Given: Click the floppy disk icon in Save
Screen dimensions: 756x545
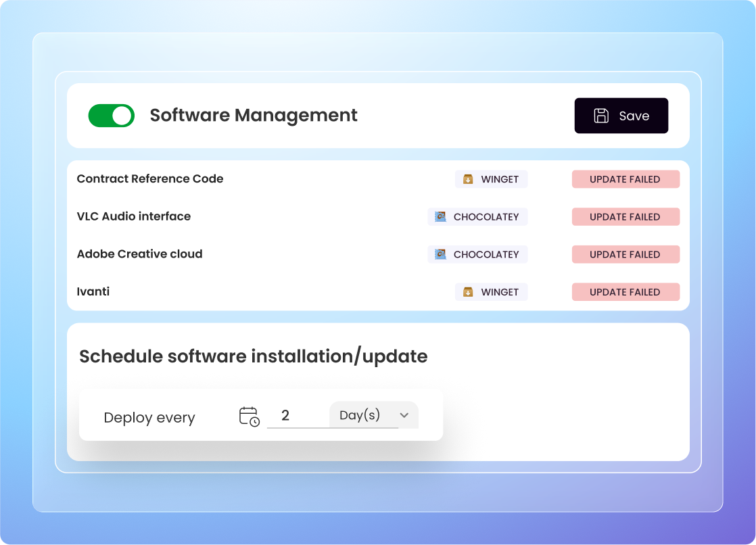Looking at the screenshot, I should tap(600, 116).
